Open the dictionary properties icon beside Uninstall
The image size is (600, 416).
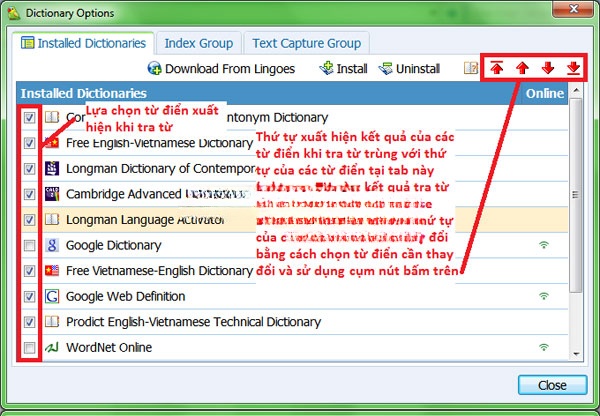point(471,68)
